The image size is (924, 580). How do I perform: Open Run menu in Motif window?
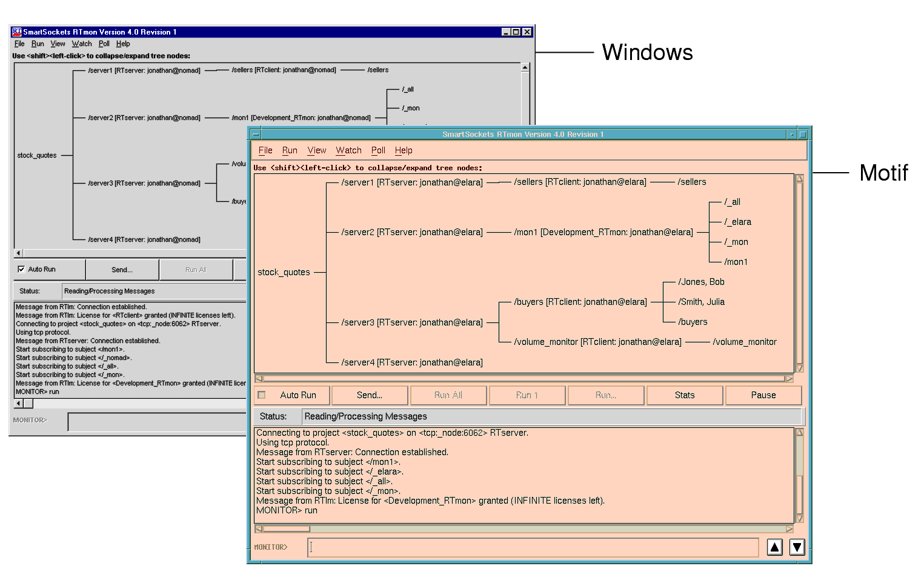pyautogui.click(x=290, y=150)
